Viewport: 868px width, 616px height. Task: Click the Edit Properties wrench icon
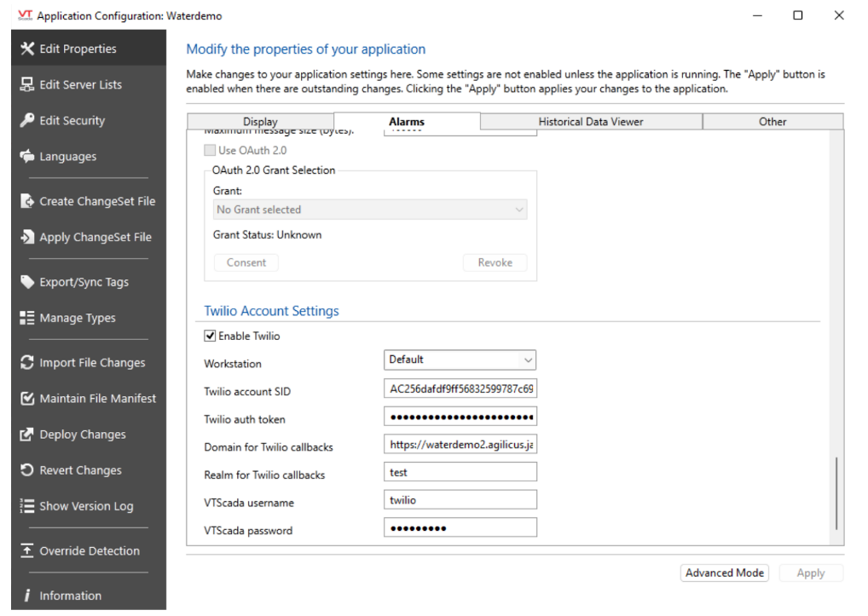click(26, 49)
